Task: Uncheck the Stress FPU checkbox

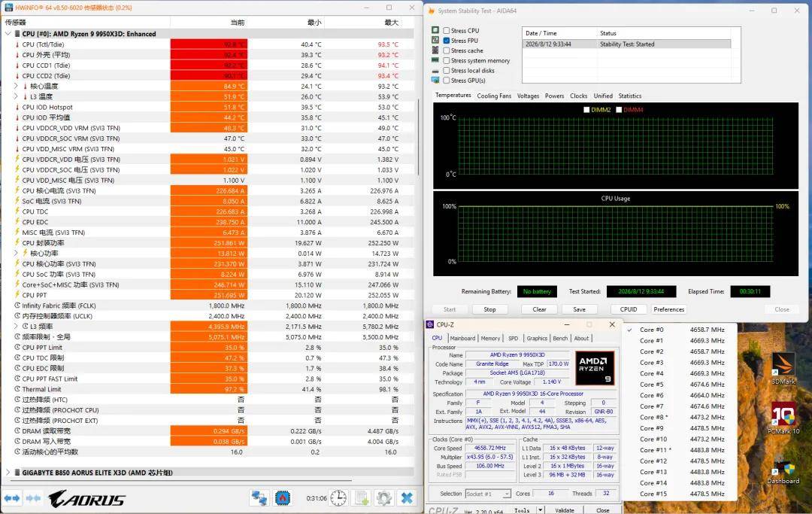Action: [447, 41]
